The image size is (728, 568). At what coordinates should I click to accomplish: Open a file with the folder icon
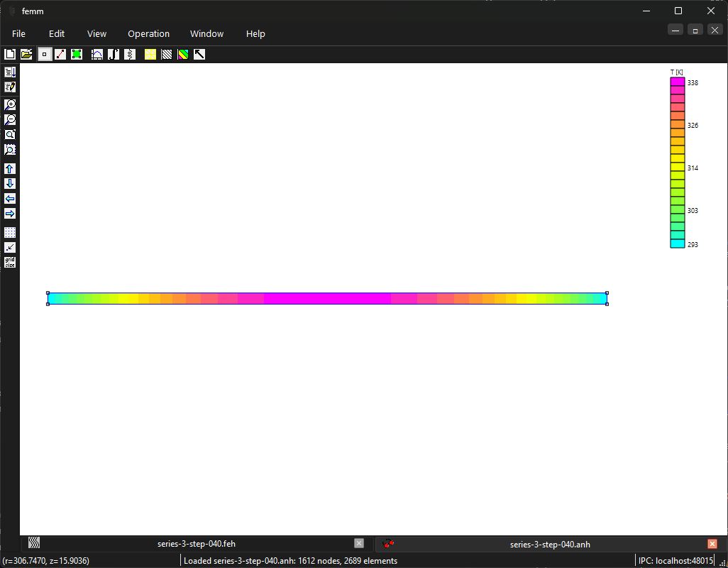pos(26,55)
